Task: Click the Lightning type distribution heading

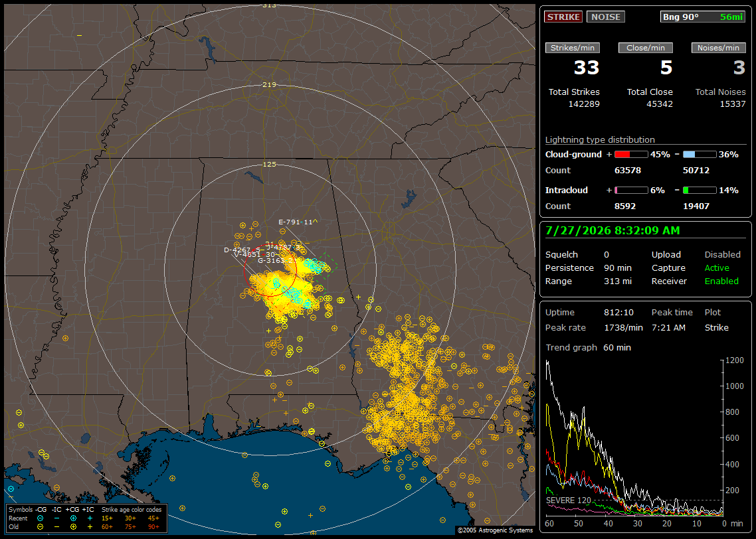Action: pyautogui.click(x=600, y=139)
